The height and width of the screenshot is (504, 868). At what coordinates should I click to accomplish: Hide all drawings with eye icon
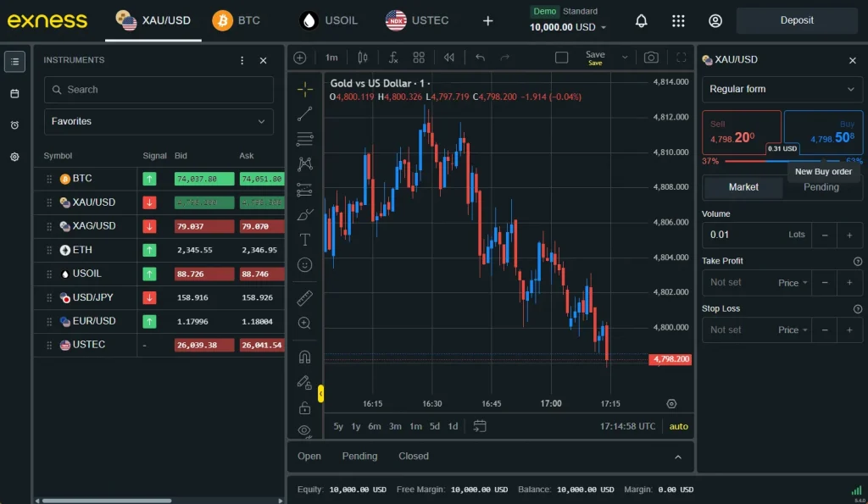point(304,430)
